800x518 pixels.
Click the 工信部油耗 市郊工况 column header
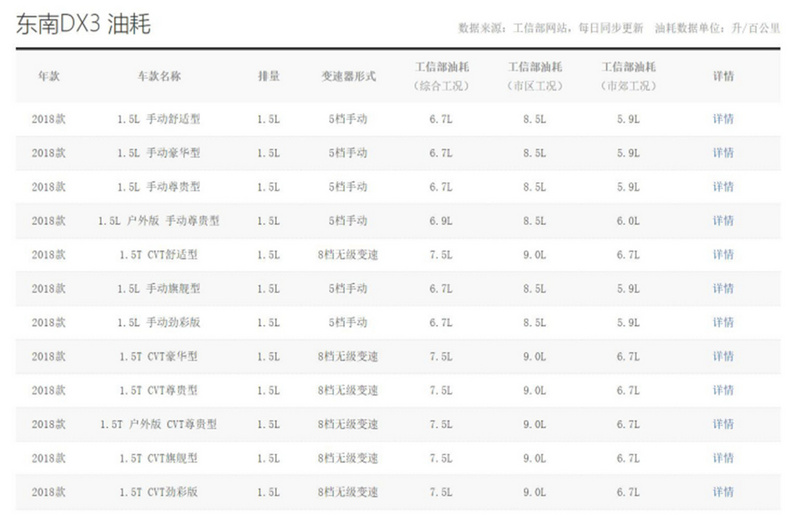(x=629, y=76)
